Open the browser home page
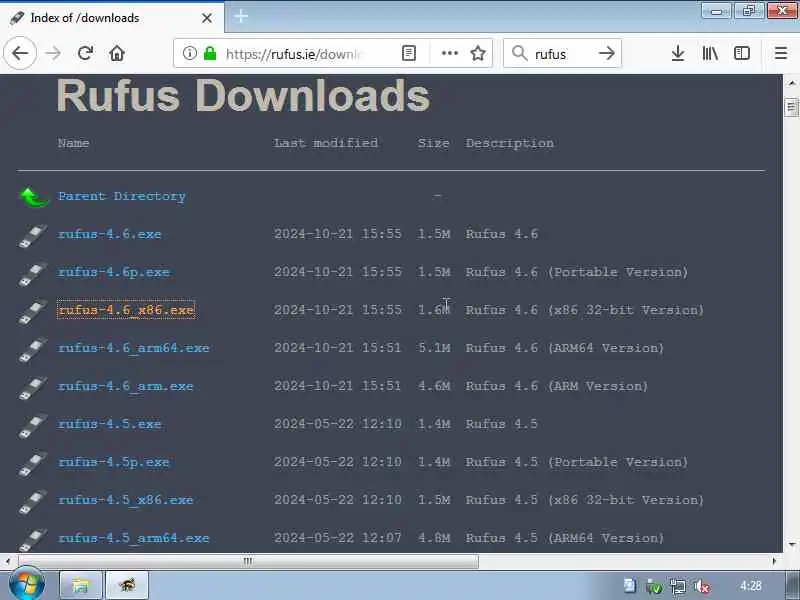The height and width of the screenshot is (600, 800). coord(117,53)
